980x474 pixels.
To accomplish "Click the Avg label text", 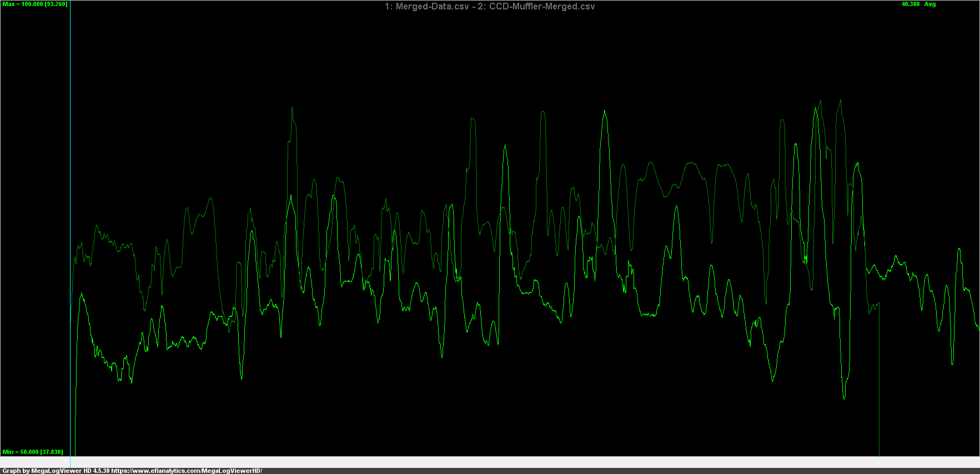I will click(930, 4).
